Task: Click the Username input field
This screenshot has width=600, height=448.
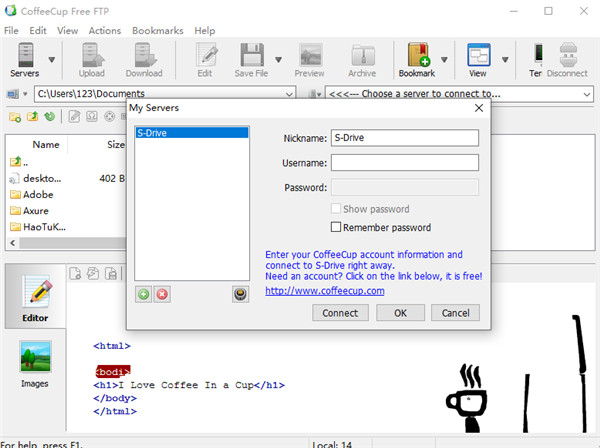Action: tap(404, 163)
